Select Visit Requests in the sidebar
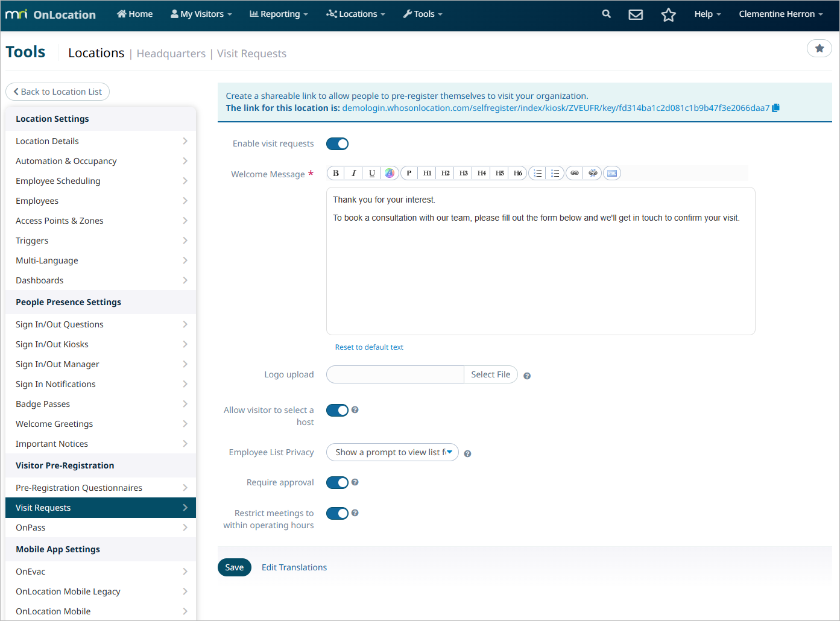This screenshot has width=840, height=621. coord(101,508)
